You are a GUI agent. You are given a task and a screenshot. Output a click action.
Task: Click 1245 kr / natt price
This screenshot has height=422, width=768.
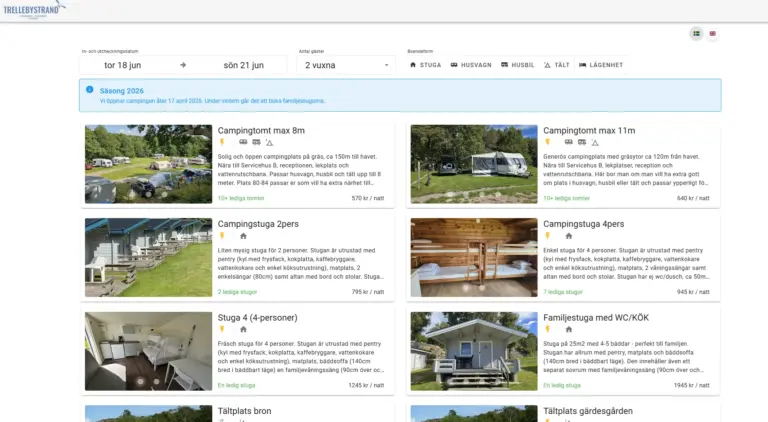(x=366, y=385)
